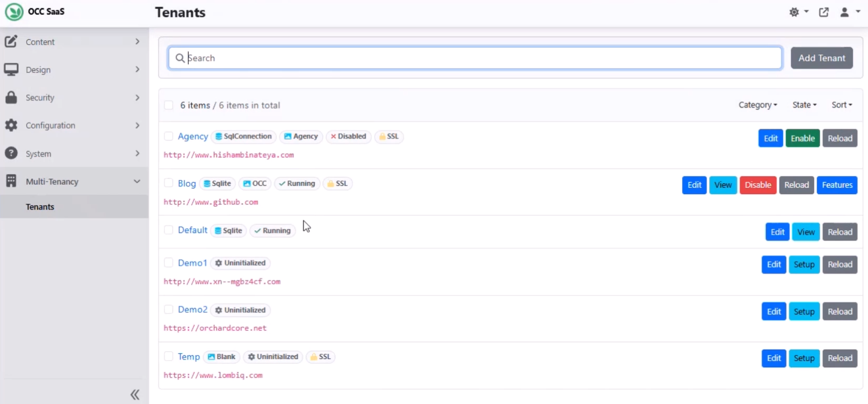This screenshot has height=404, width=868.
Task: Click Reload for the Temp tenant
Action: (840, 358)
